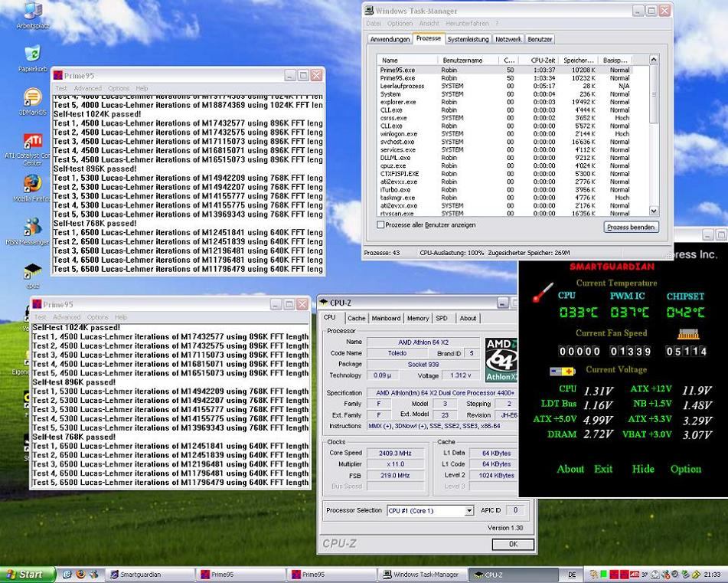The height and width of the screenshot is (583, 728).
Task: Open the MSN Messenger desktop icon
Action: [x=32, y=227]
